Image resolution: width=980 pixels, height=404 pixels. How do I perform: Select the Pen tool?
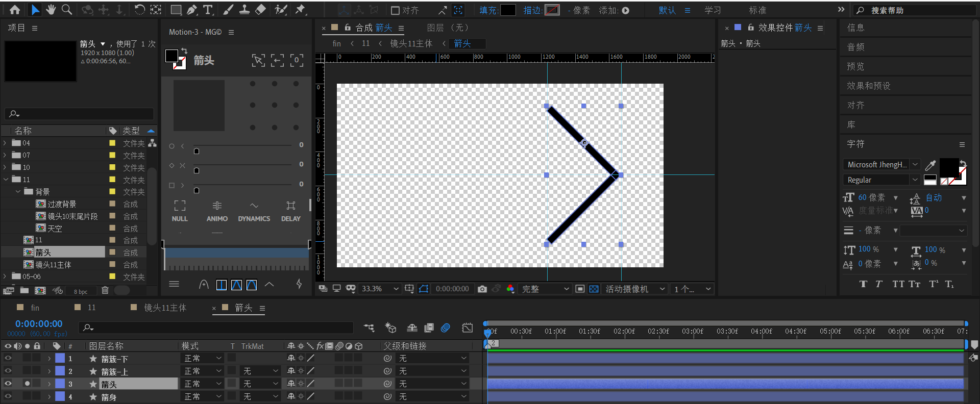192,10
